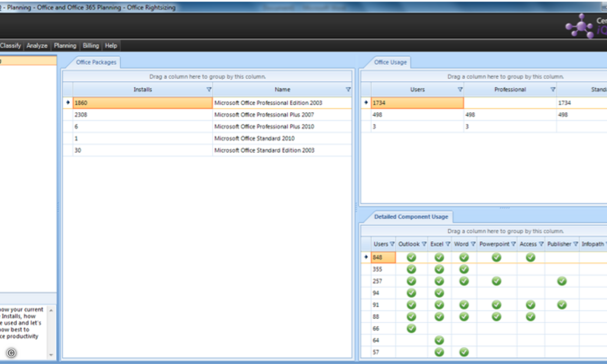This screenshot has width=607, height=364.
Task: Open the Professional column filter
Action: coord(553,89)
